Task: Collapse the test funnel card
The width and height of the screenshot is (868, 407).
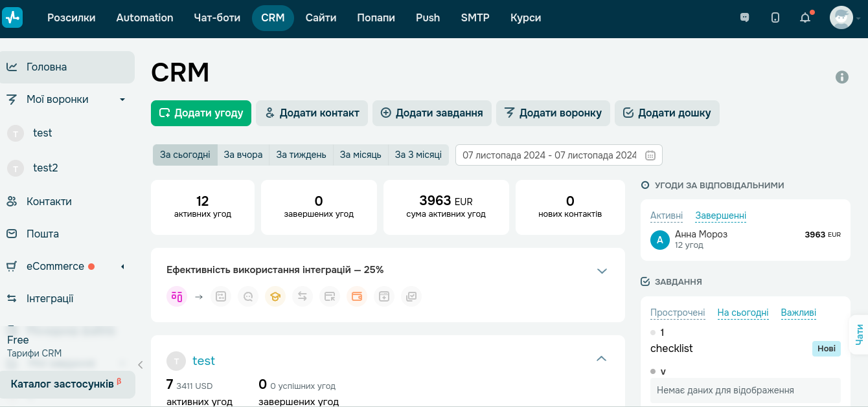Action: pyautogui.click(x=601, y=358)
